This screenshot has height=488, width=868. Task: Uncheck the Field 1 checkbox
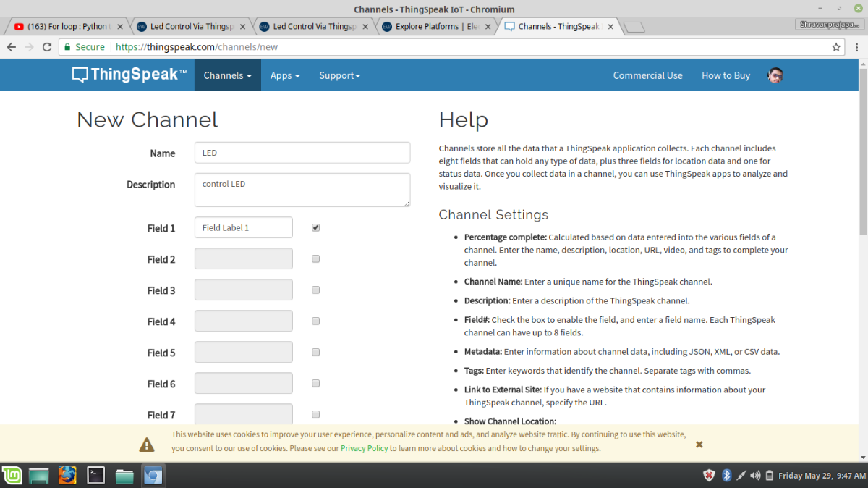(315, 227)
